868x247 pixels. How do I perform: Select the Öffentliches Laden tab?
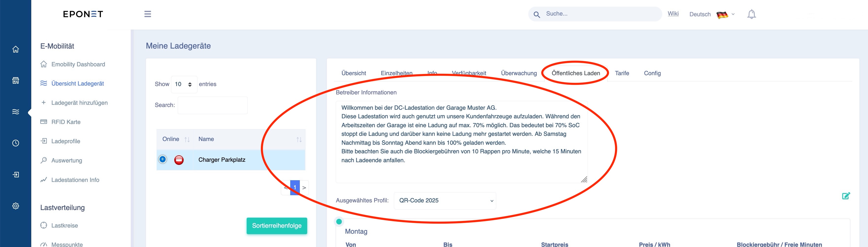click(x=576, y=73)
